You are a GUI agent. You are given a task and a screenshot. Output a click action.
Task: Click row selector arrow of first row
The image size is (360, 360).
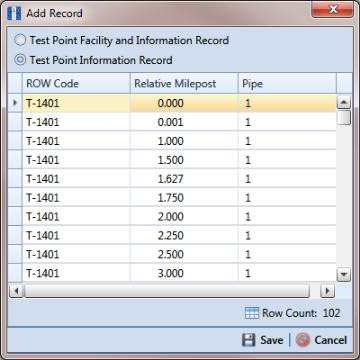pyautogui.click(x=15, y=103)
